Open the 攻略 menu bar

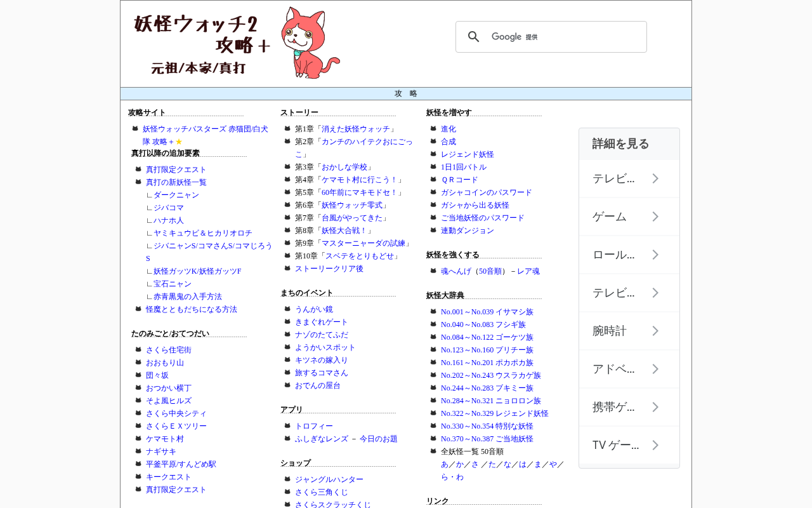(406, 93)
